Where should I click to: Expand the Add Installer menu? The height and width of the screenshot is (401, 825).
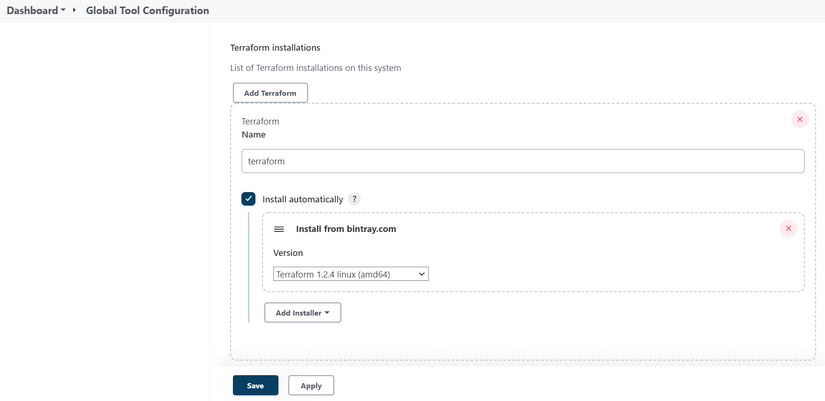point(302,313)
